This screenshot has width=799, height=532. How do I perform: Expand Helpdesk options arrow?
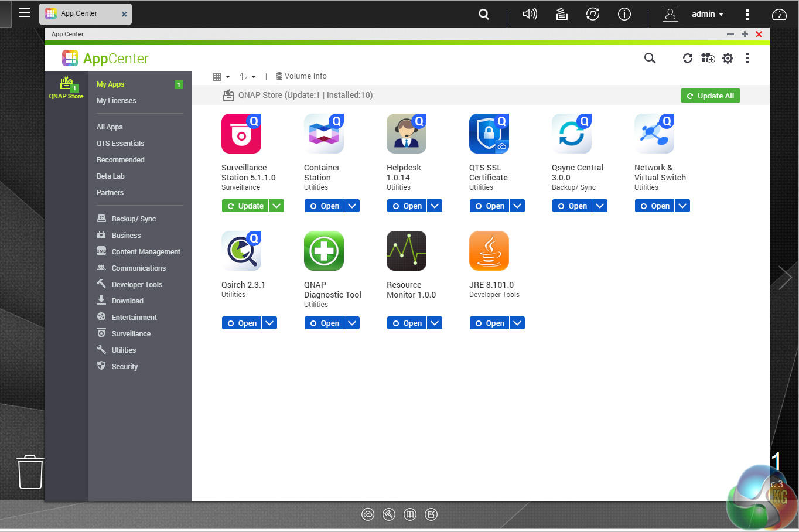(435, 206)
